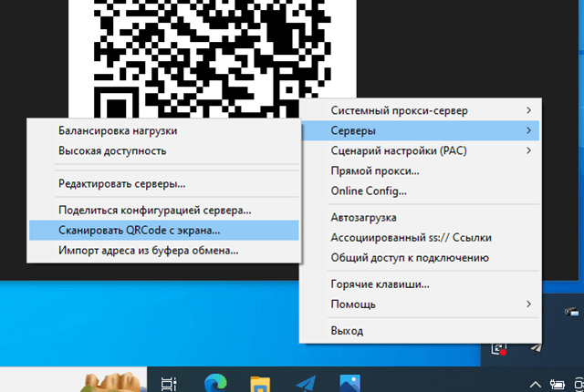The height and width of the screenshot is (392, 584).
Task: Open Редактировать серверы dialog
Action: (122, 183)
